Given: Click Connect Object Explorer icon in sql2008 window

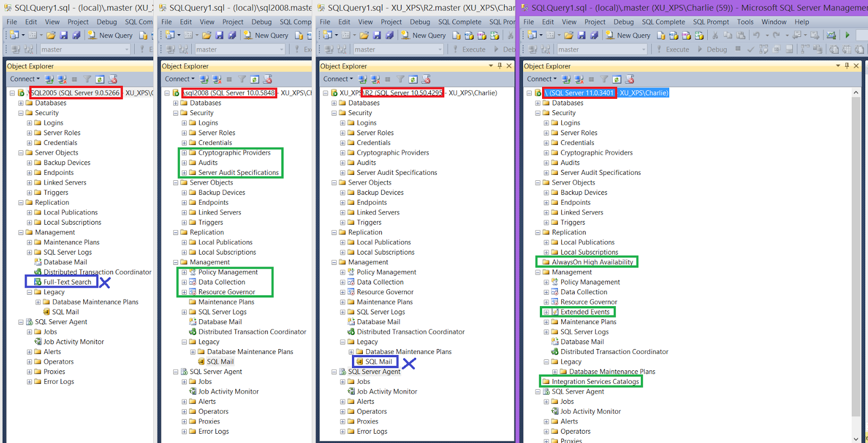Looking at the screenshot, I should tap(204, 79).
